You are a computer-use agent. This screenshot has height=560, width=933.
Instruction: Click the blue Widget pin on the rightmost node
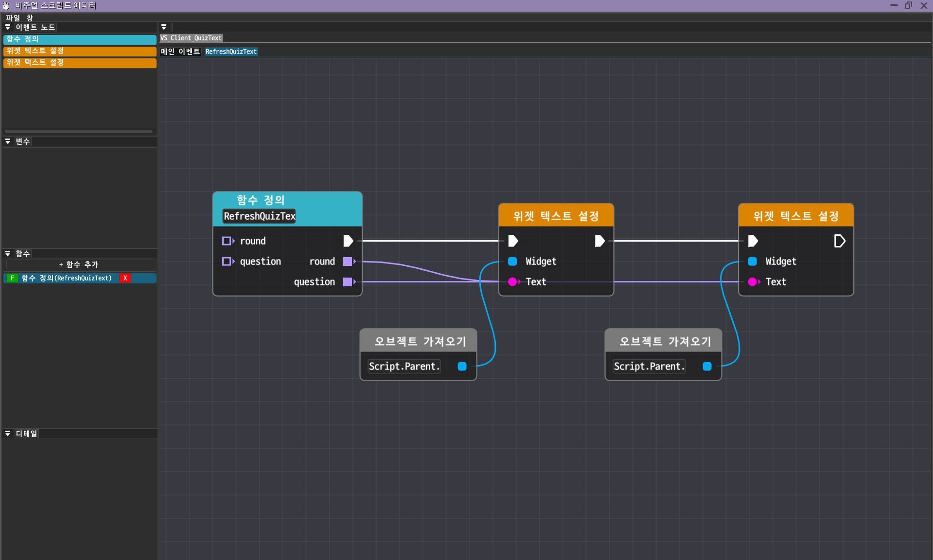(752, 262)
